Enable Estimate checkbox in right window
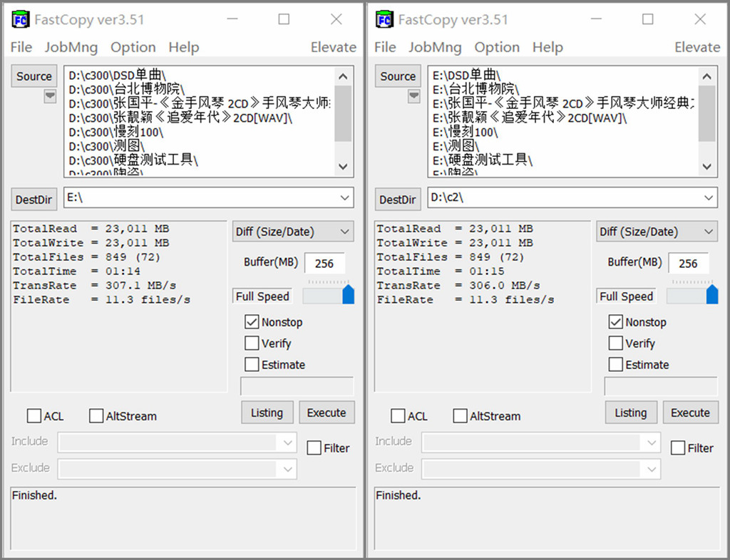This screenshot has height=560, width=730. 615,364
